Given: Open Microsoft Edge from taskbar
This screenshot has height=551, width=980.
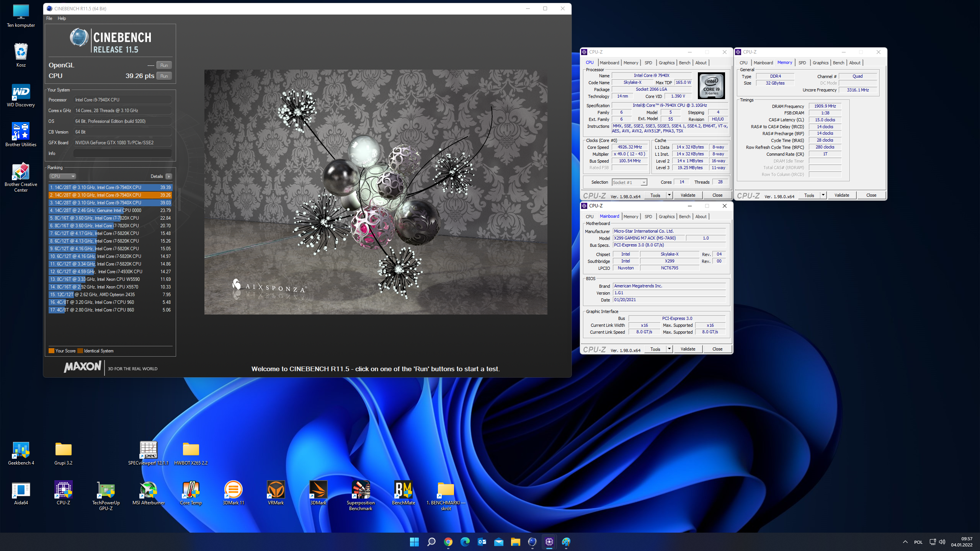Looking at the screenshot, I should point(465,542).
